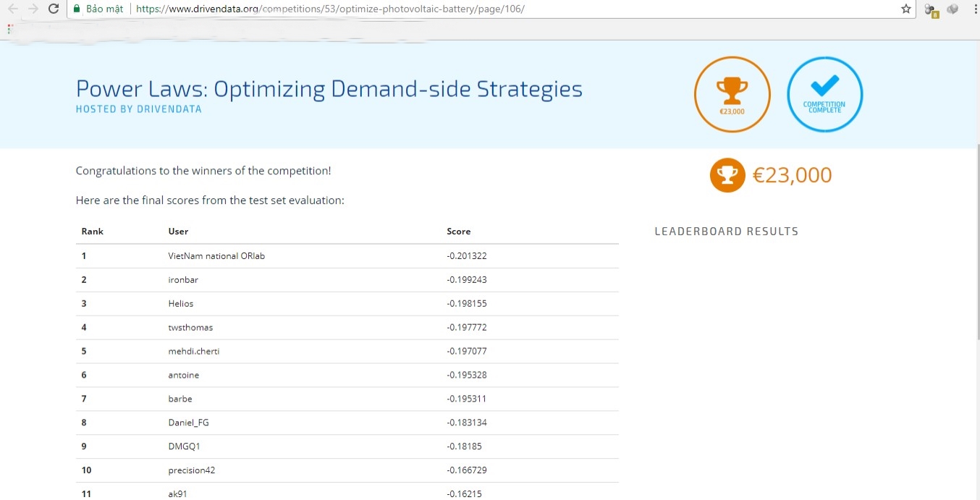Open the apps shortcut in bookmarks bar
This screenshot has height=500, width=980.
click(x=10, y=28)
